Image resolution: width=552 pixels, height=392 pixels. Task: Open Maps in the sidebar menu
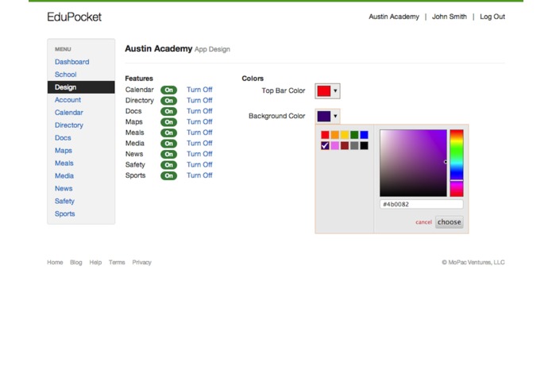64,151
